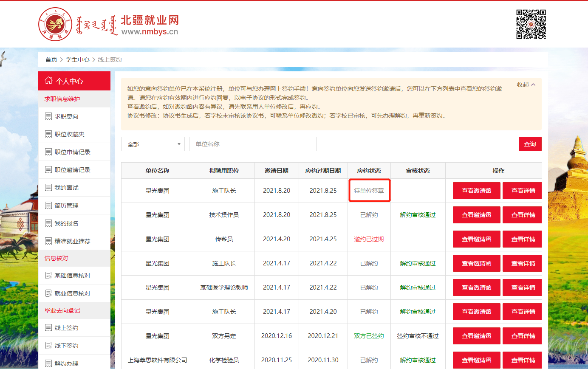This screenshot has height=369, width=588.
Task: Click the icon beside 我的面试
Action: (x=48, y=188)
